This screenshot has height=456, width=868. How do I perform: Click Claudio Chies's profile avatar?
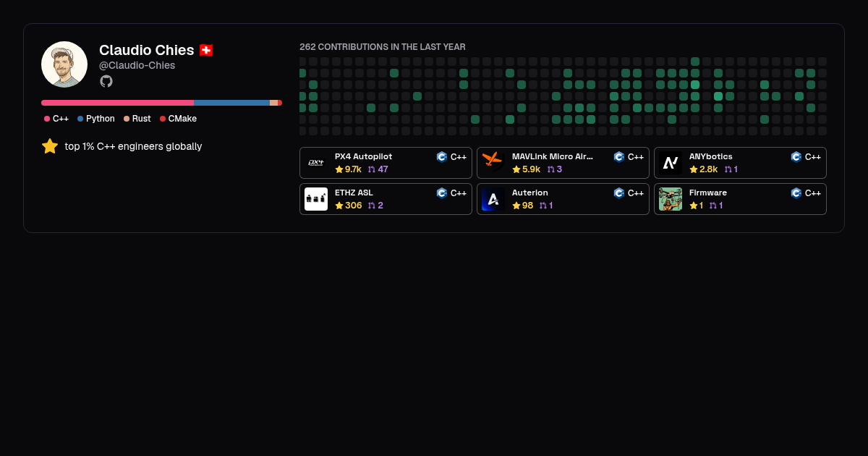(64, 64)
